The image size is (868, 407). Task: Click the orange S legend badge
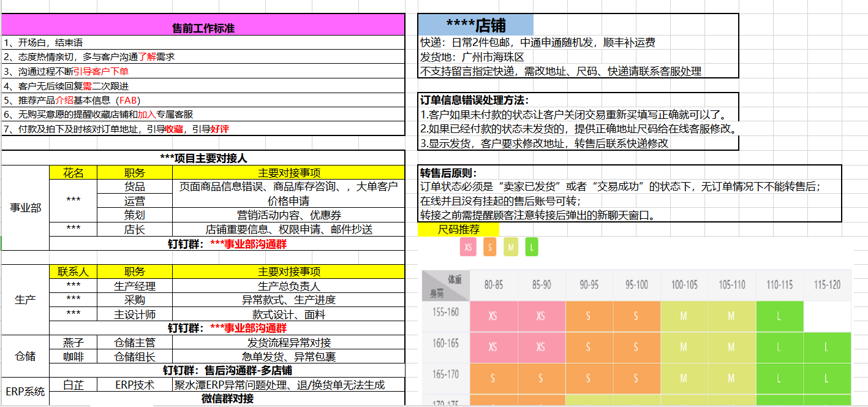(x=489, y=247)
